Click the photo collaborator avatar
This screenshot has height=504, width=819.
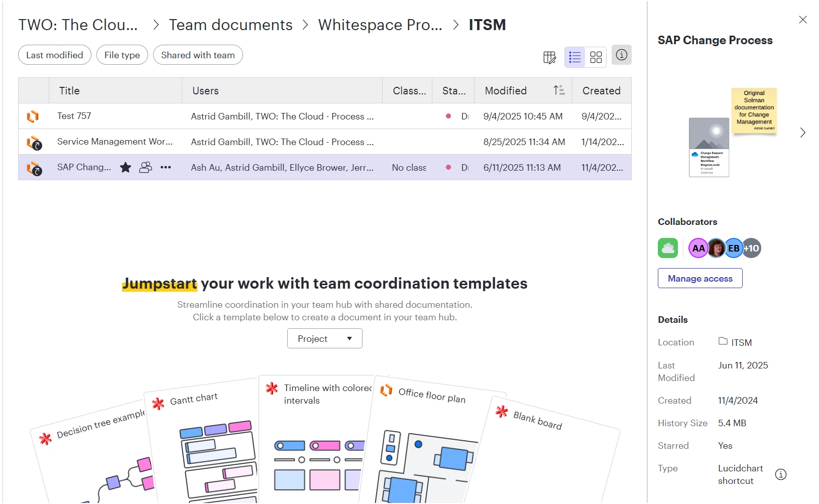pyautogui.click(x=717, y=248)
